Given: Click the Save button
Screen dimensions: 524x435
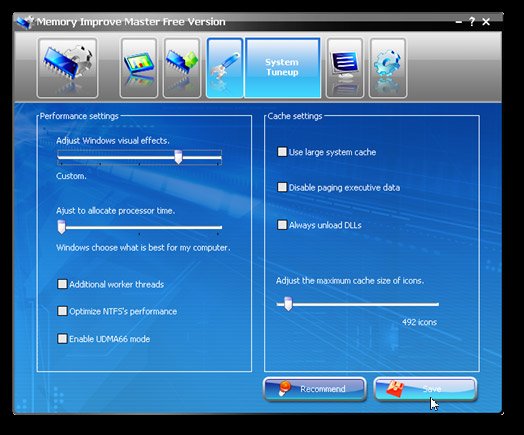Looking at the screenshot, I should pyautogui.click(x=425, y=389).
